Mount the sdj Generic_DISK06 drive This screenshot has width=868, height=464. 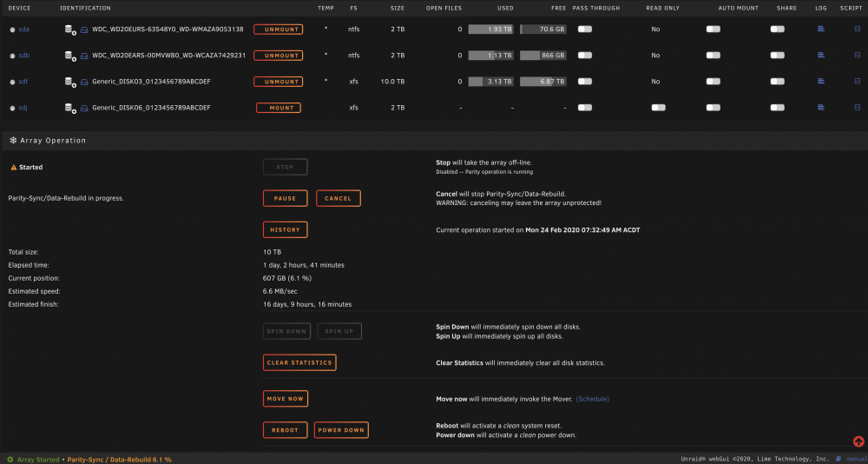[x=279, y=108]
